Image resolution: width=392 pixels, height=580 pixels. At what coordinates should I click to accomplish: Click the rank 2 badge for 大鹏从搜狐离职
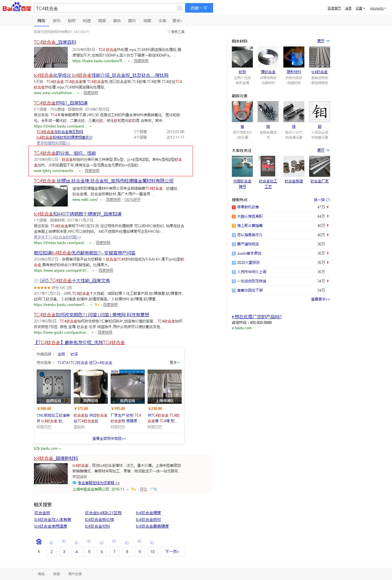234,217
